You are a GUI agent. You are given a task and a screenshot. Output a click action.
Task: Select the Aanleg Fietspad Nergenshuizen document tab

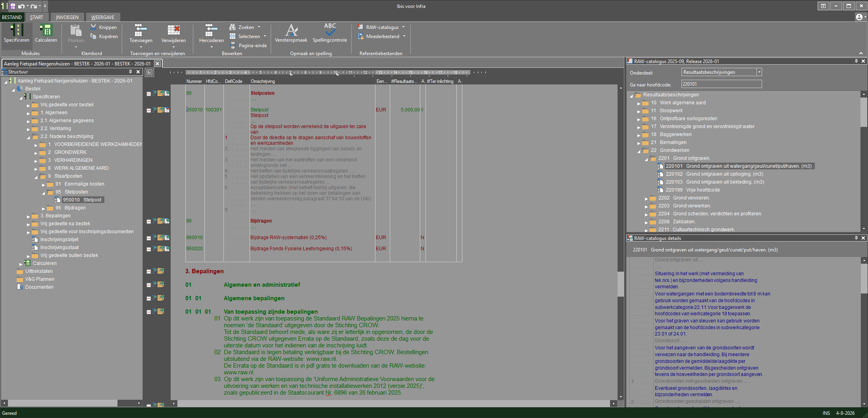coord(77,63)
